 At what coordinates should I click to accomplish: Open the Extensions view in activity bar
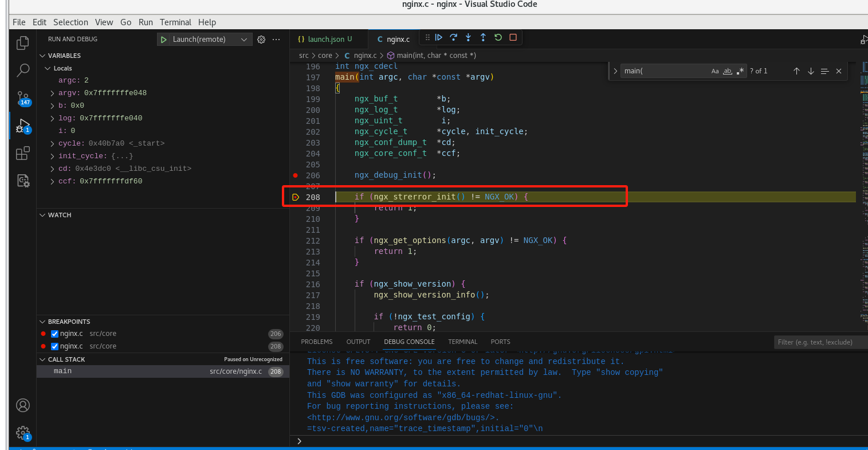point(23,153)
